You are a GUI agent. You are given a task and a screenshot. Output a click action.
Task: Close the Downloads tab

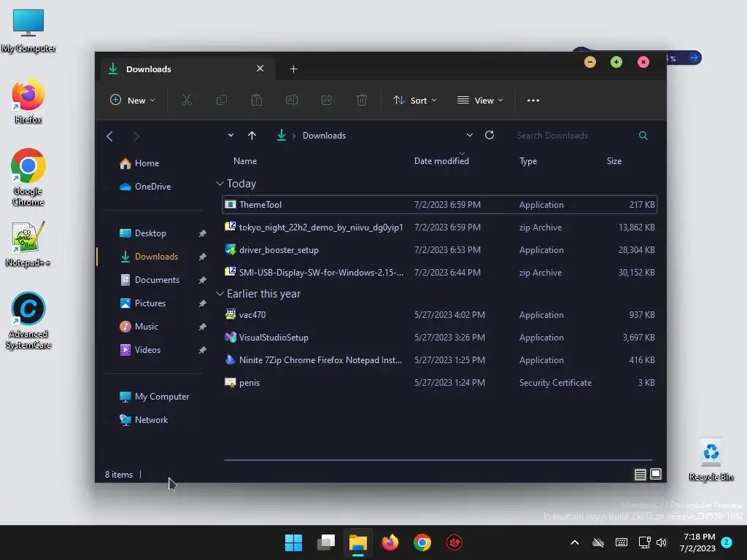pos(260,69)
